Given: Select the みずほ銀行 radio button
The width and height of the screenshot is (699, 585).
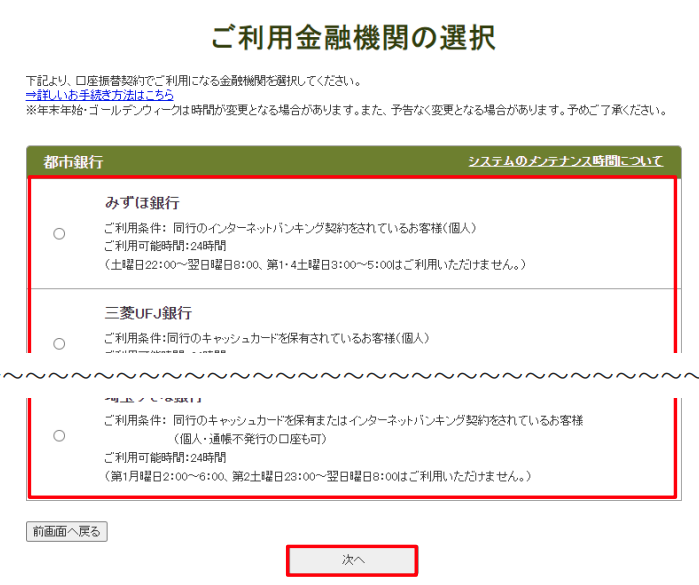Looking at the screenshot, I should 59,234.
